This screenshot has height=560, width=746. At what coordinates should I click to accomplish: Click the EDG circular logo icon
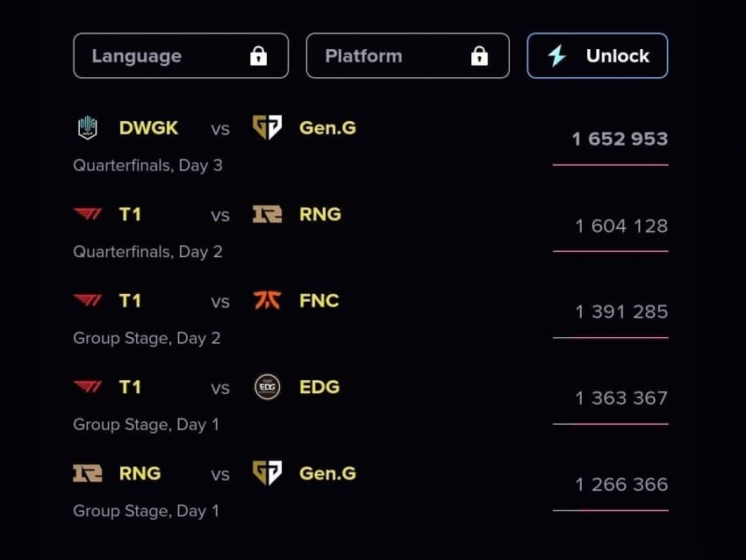[267, 387]
